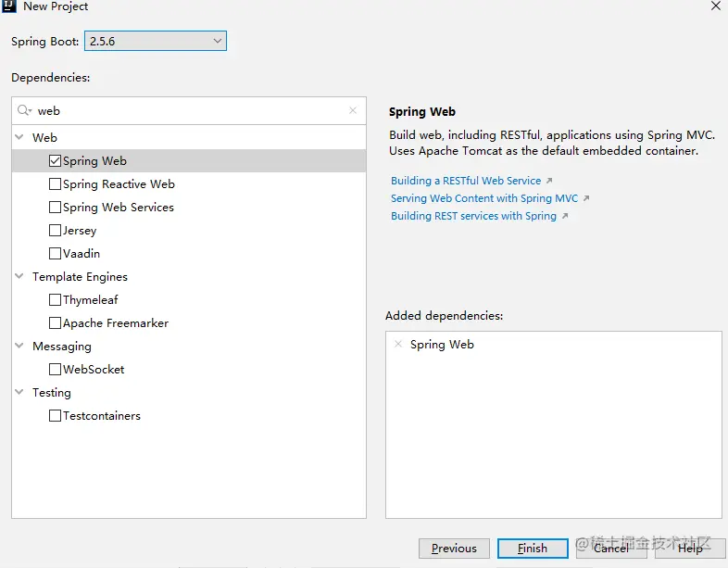Select the Vaadin checkbox
This screenshot has width=728, height=568.
(55, 254)
